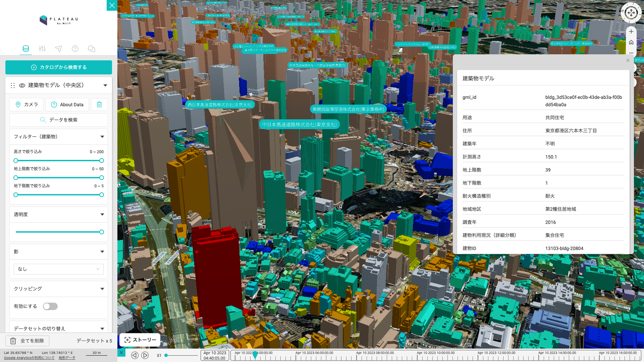The height and width of the screenshot is (362, 644).
Task: Hide building model layer with eye icon
Action: pos(21,85)
